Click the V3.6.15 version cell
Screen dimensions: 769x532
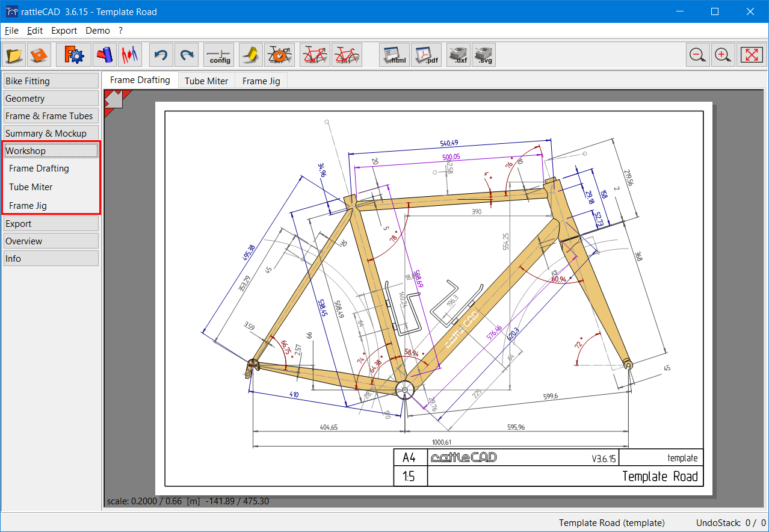click(604, 459)
